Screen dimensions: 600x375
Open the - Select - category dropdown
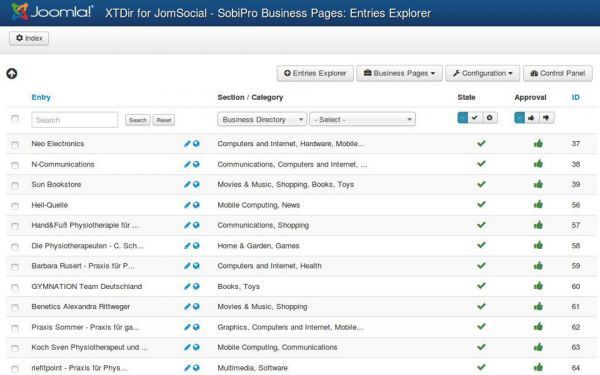(x=362, y=119)
